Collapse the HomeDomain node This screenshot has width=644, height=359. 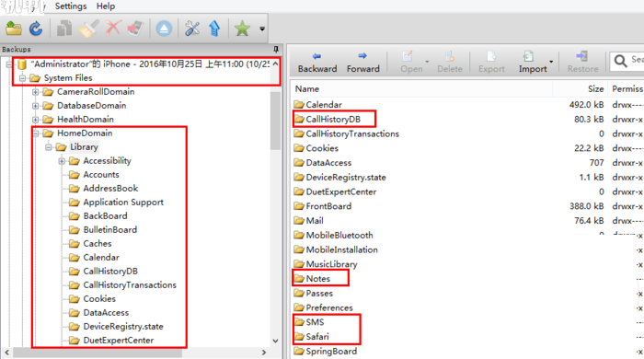click(35, 133)
